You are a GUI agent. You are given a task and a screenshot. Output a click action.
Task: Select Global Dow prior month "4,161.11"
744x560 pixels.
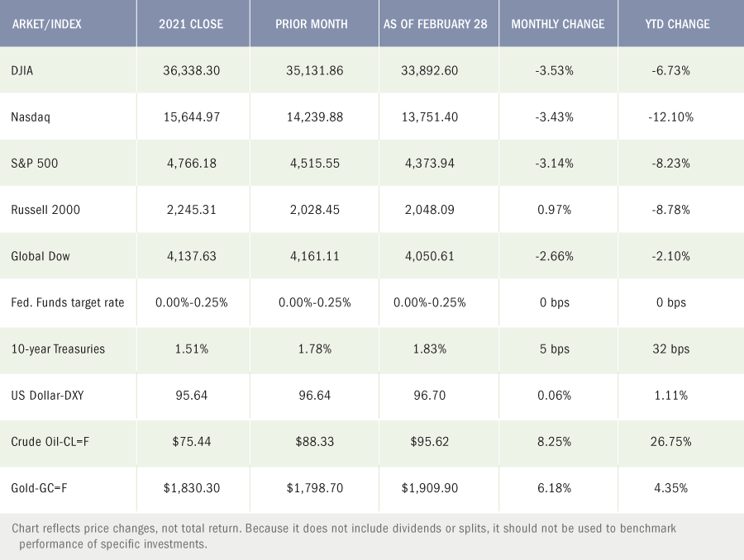(x=315, y=256)
